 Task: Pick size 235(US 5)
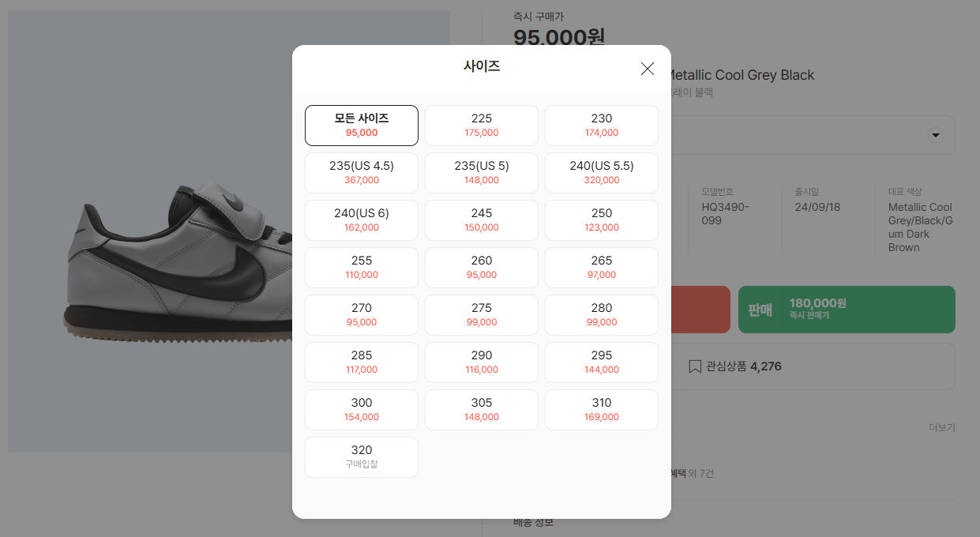click(x=482, y=173)
